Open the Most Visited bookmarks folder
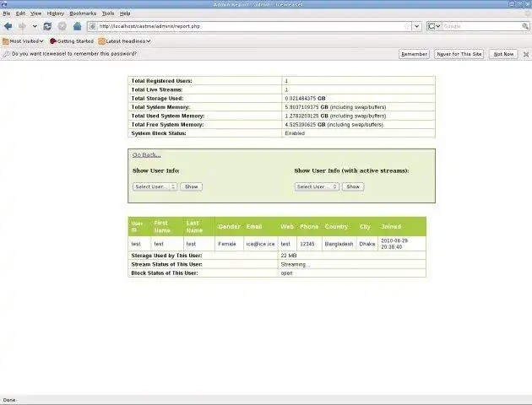Screen dimensions: 532x405 (x=23, y=41)
